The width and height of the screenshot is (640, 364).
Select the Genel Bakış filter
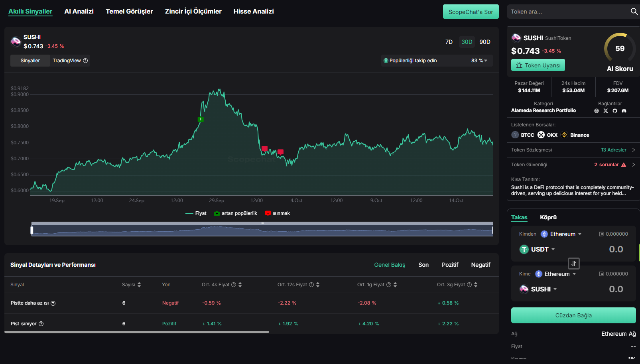point(390,265)
